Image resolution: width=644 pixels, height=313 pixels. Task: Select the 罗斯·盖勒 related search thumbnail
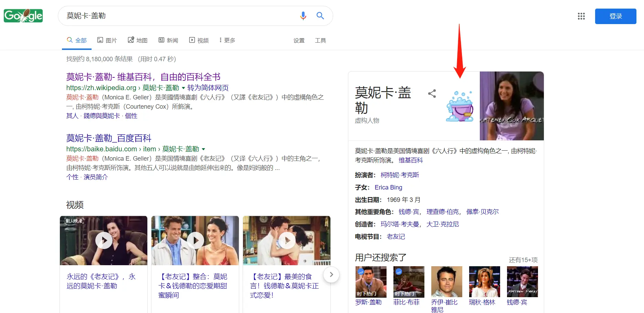371,282
